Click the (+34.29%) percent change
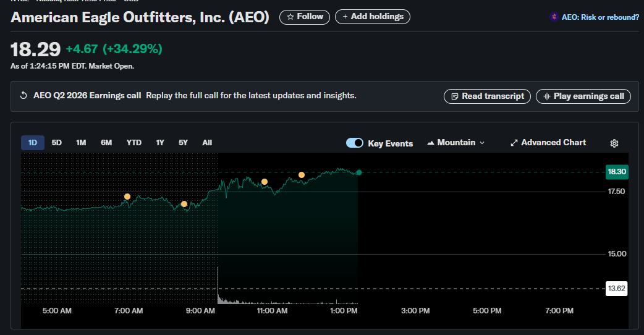The width and height of the screenshot is (644, 335). 132,49
